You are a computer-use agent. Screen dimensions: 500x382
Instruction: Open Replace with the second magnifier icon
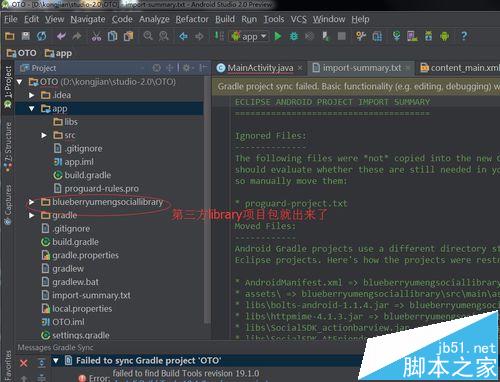pyautogui.click(x=164, y=36)
